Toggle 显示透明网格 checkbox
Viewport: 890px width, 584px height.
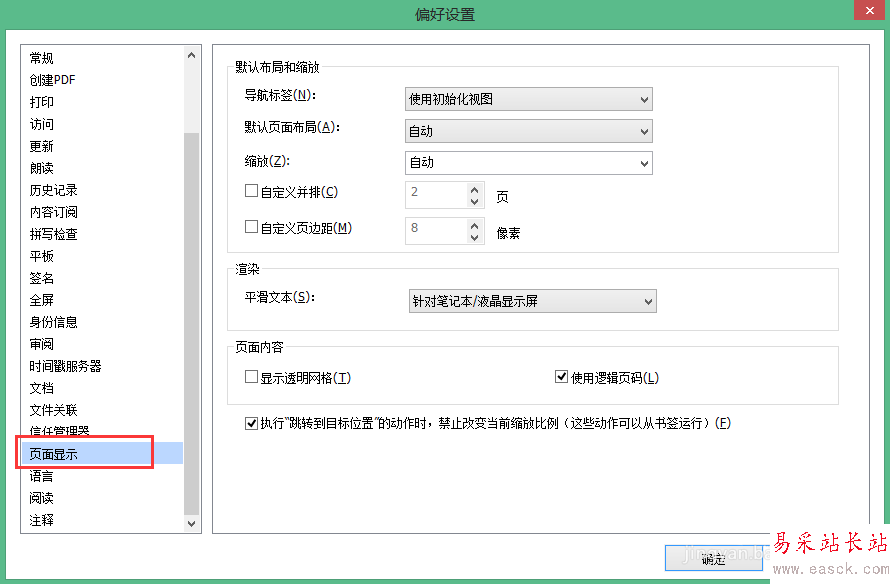[252, 377]
